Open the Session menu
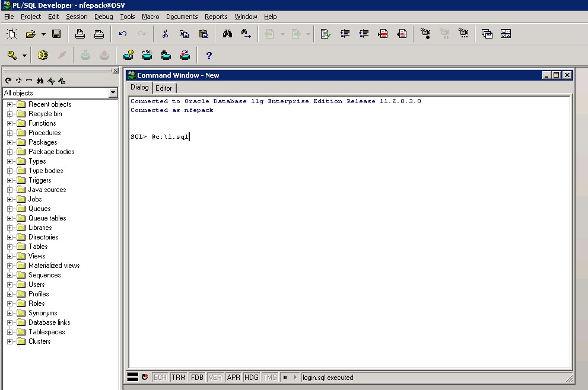588x390 pixels. pyautogui.click(x=77, y=17)
